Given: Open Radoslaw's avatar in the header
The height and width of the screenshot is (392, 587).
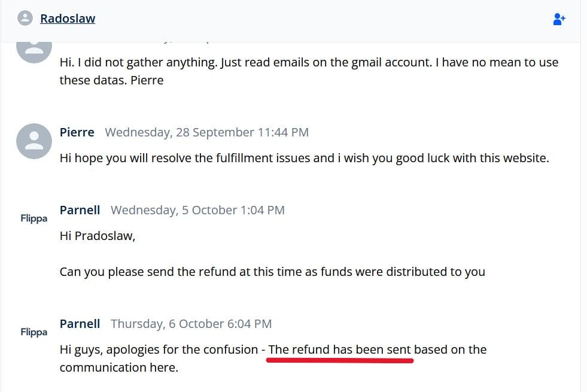Looking at the screenshot, I should click(25, 18).
